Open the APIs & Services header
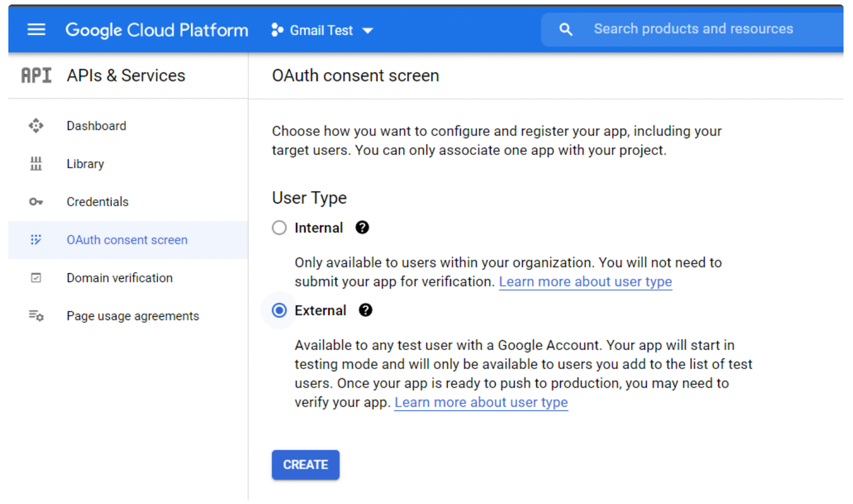 [126, 75]
